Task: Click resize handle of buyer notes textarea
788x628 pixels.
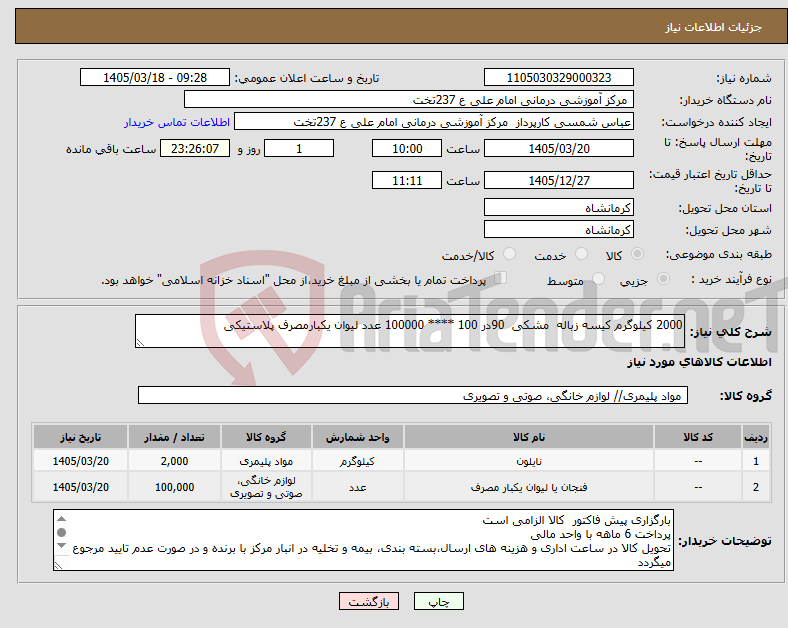Action: pyautogui.click(x=58, y=565)
